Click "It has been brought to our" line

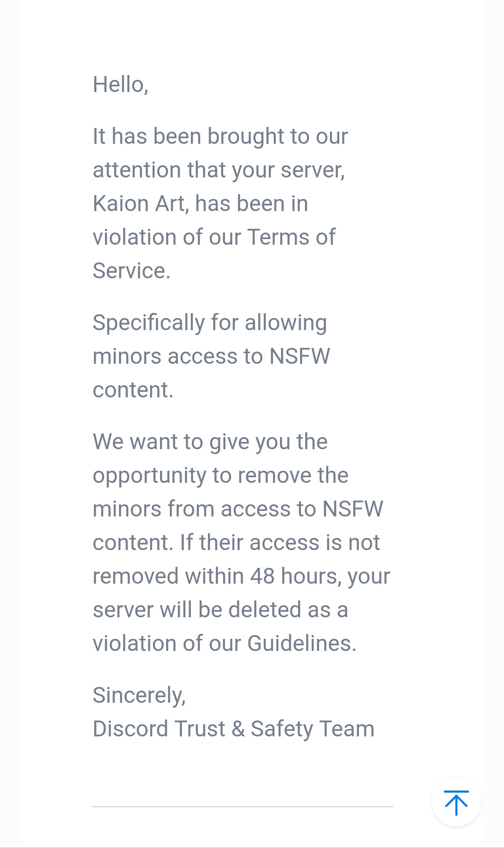click(x=220, y=136)
